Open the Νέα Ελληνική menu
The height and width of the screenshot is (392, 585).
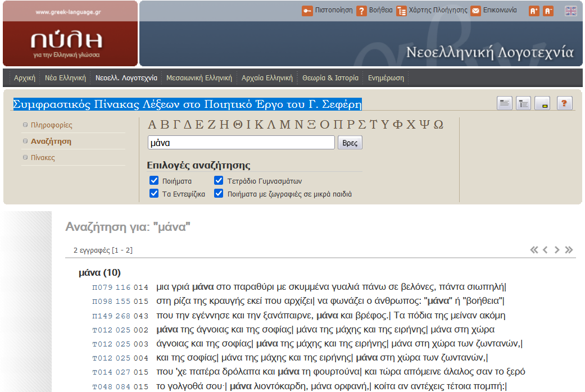(x=65, y=78)
